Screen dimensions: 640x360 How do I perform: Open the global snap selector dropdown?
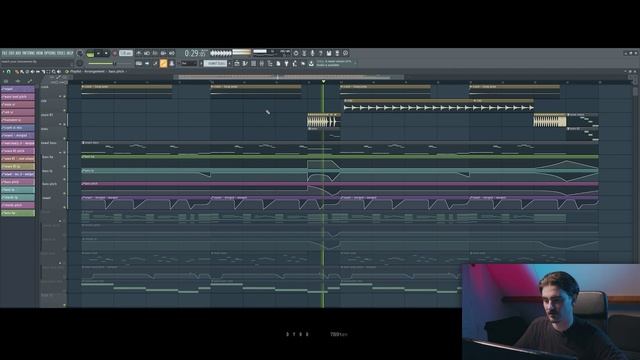pos(188,64)
